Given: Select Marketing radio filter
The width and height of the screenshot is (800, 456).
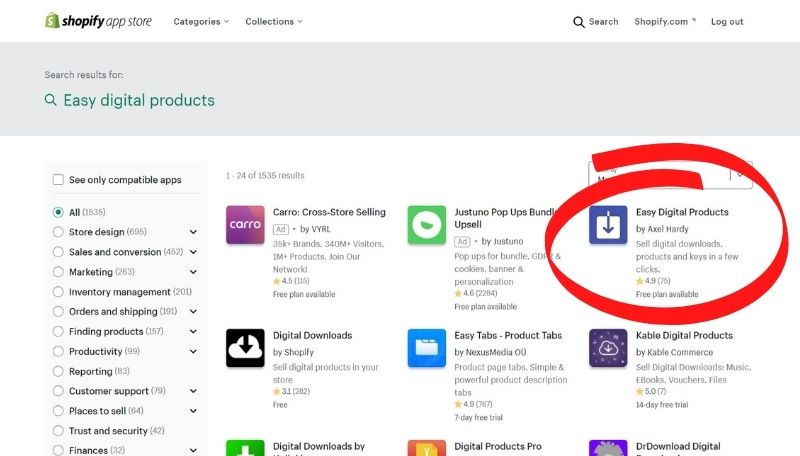Looking at the screenshot, I should coord(58,271).
